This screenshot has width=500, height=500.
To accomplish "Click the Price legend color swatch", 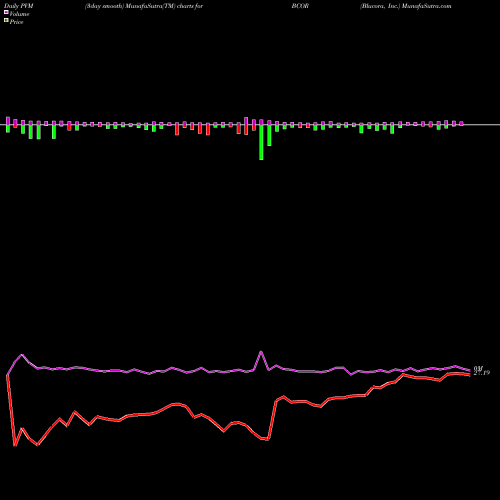I will [x=6, y=21].
